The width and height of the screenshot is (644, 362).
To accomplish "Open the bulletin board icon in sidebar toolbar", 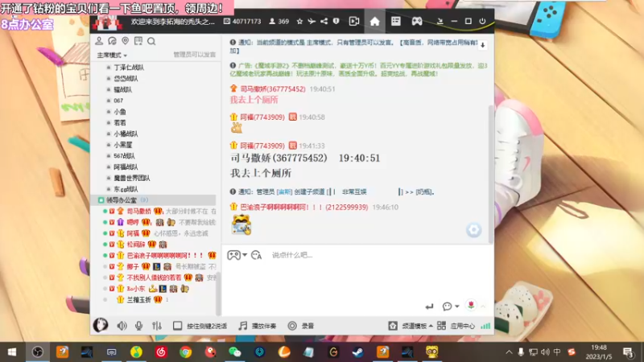I will [x=138, y=41].
